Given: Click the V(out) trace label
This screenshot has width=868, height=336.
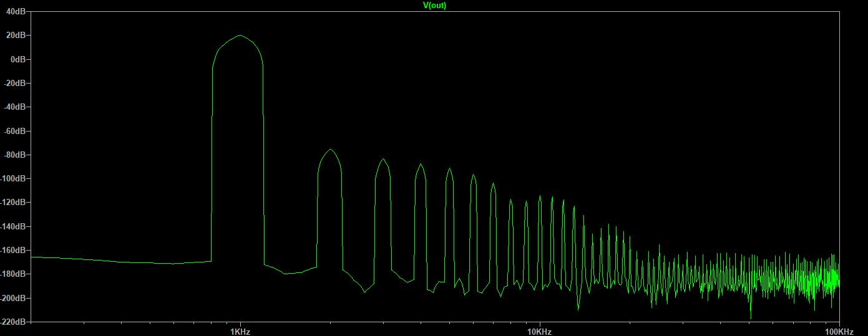Looking at the screenshot, I should pos(434,5).
